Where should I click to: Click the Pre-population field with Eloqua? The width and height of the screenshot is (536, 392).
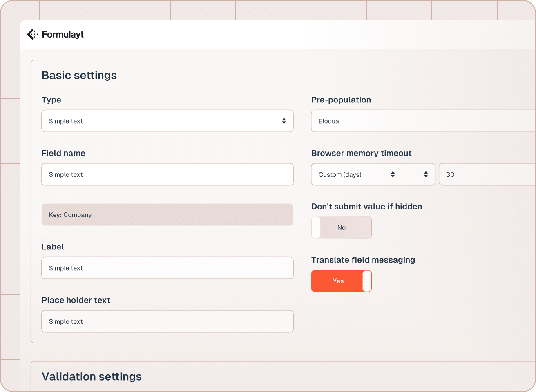point(423,121)
